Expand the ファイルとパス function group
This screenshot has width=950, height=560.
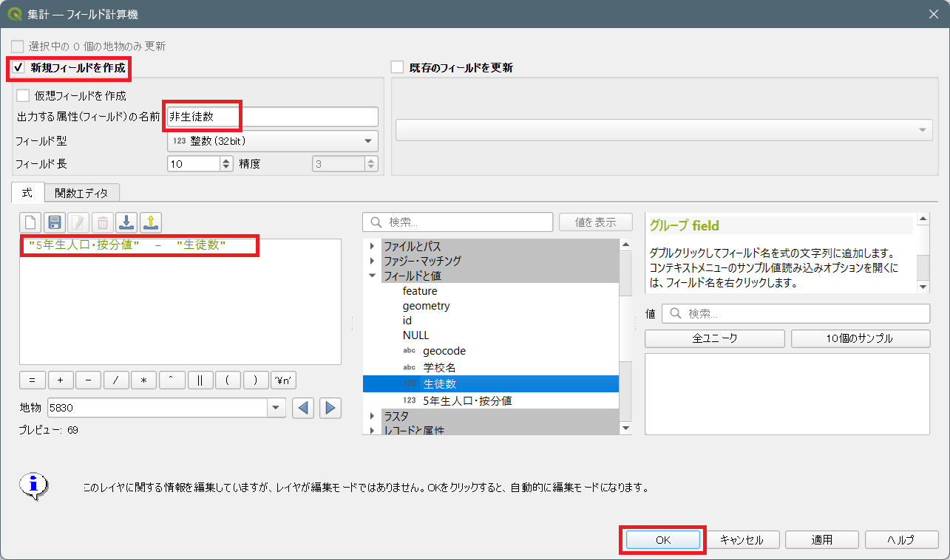372,246
